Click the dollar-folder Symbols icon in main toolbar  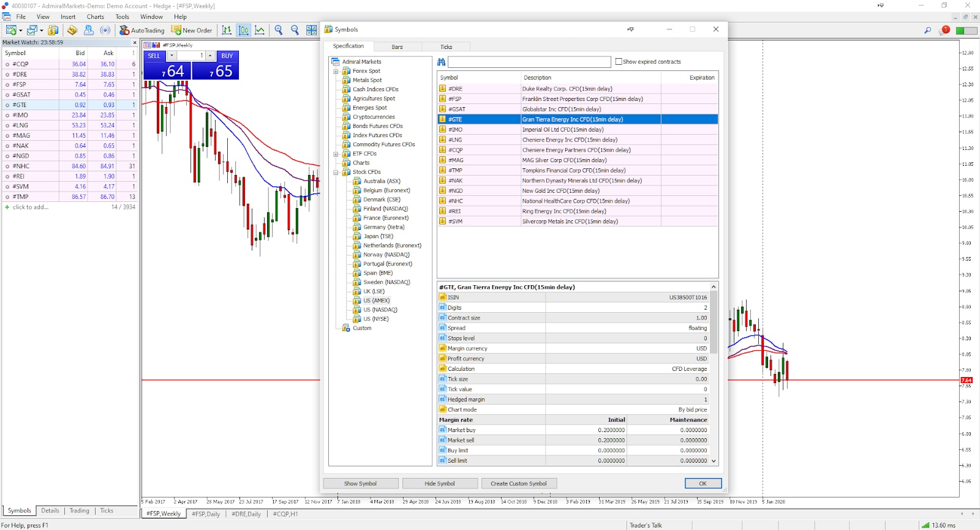[53, 30]
